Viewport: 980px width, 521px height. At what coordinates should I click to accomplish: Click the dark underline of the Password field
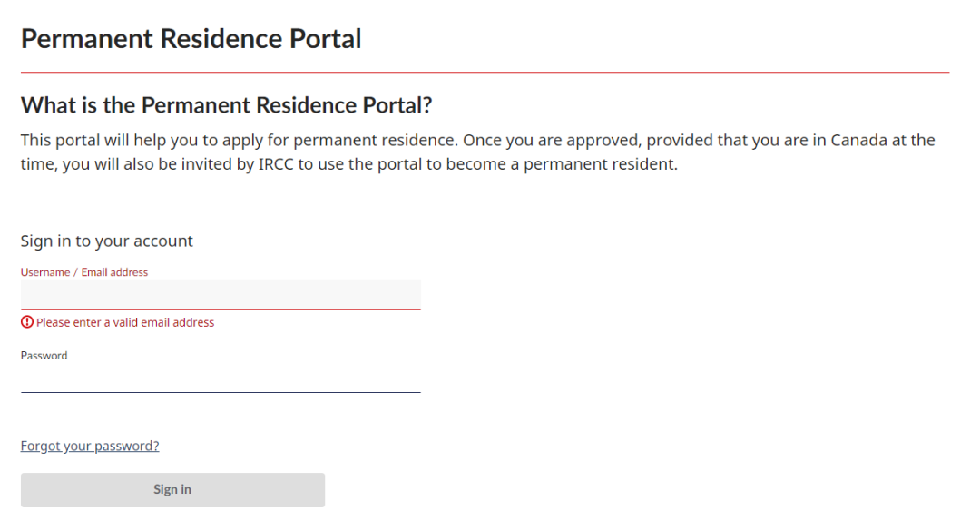pos(220,392)
